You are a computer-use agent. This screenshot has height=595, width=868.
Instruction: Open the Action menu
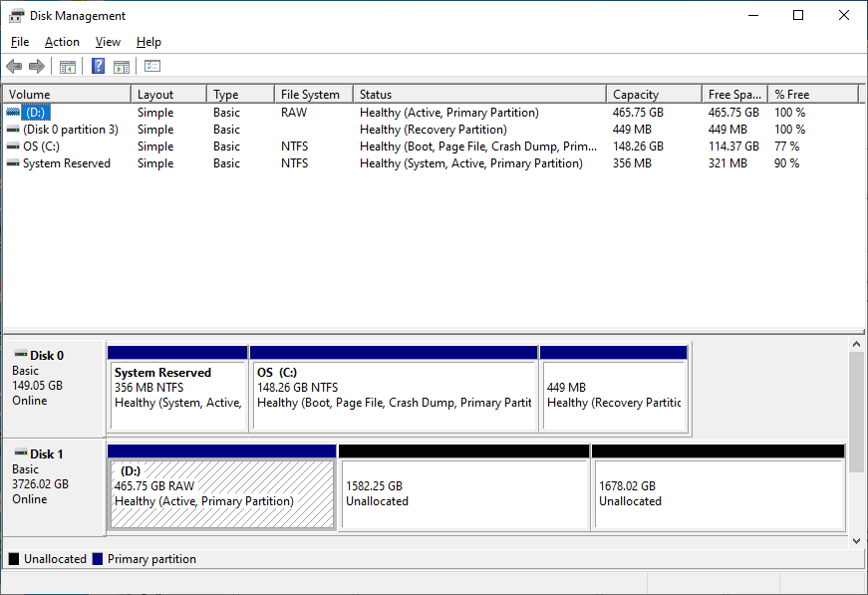(62, 42)
